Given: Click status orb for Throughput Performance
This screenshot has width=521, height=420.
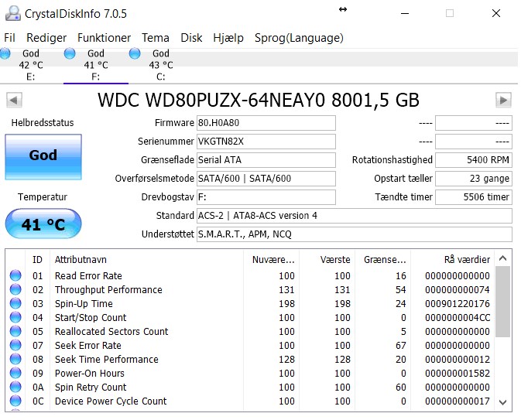Looking at the screenshot, I should (x=15, y=289).
